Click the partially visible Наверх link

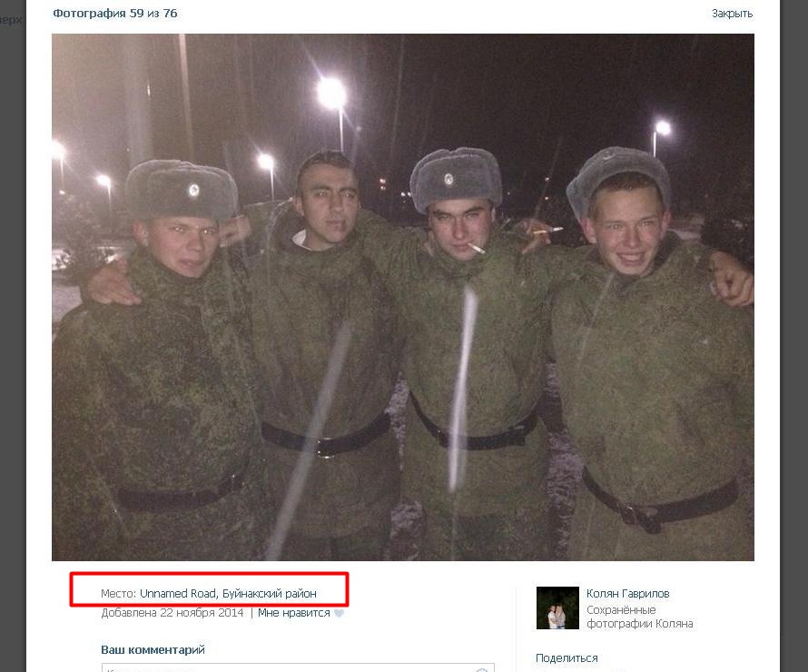(x=11, y=20)
